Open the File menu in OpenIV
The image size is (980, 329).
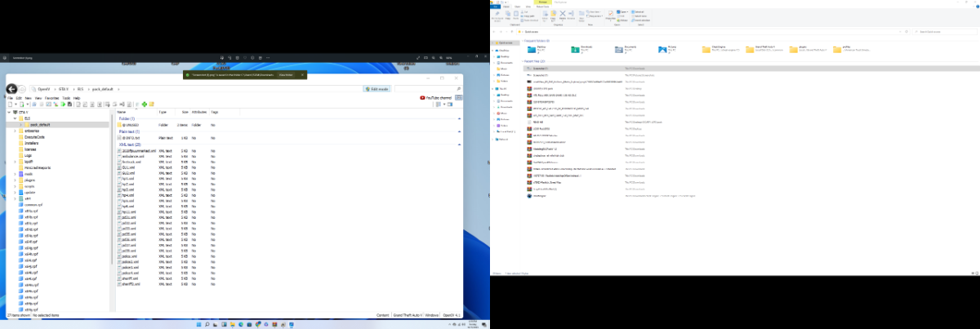click(10, 97)
